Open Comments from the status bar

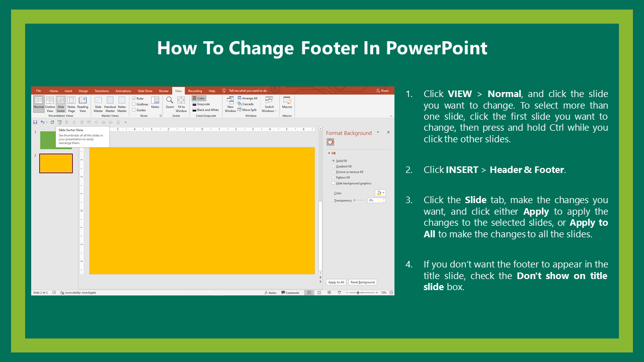pyautogui.click(x=291, y=293)
